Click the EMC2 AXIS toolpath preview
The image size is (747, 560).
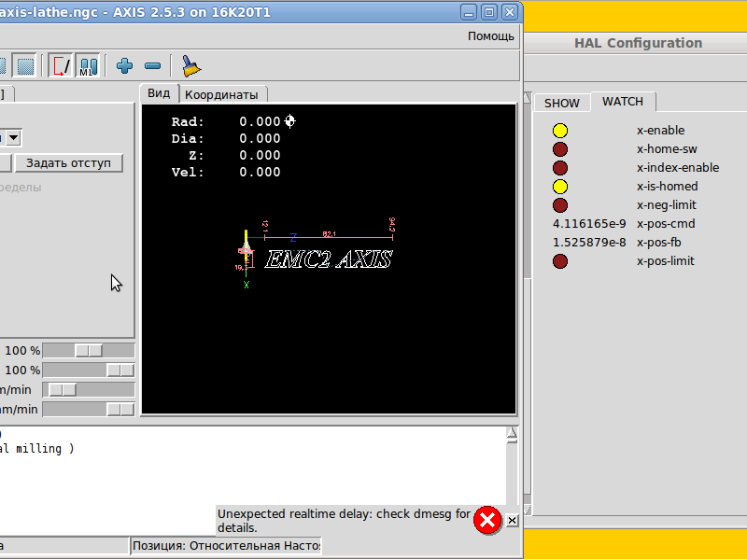(x=329, y=259)
